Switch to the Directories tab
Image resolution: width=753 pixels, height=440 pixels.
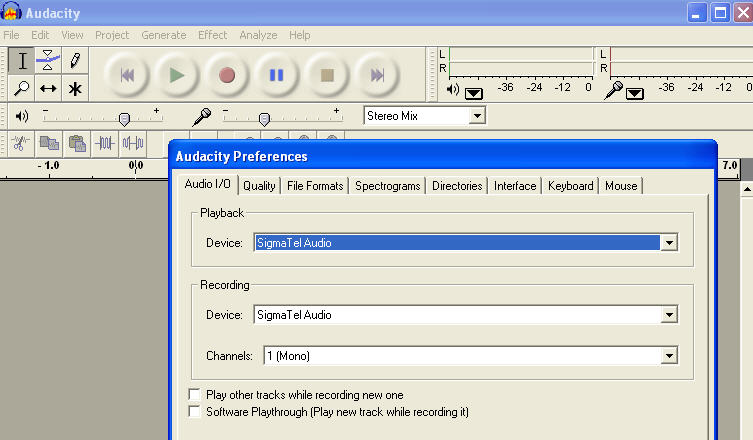pos(457,186)
